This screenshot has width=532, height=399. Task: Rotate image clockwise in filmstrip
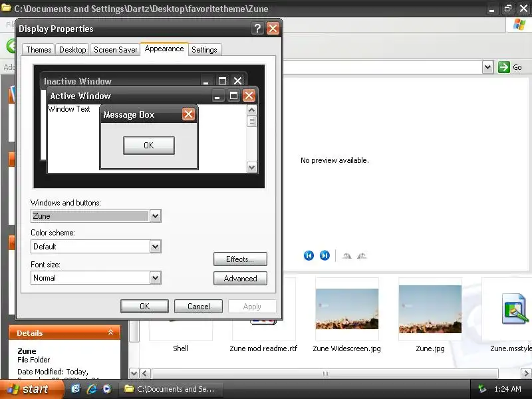(x=346, y=256)
